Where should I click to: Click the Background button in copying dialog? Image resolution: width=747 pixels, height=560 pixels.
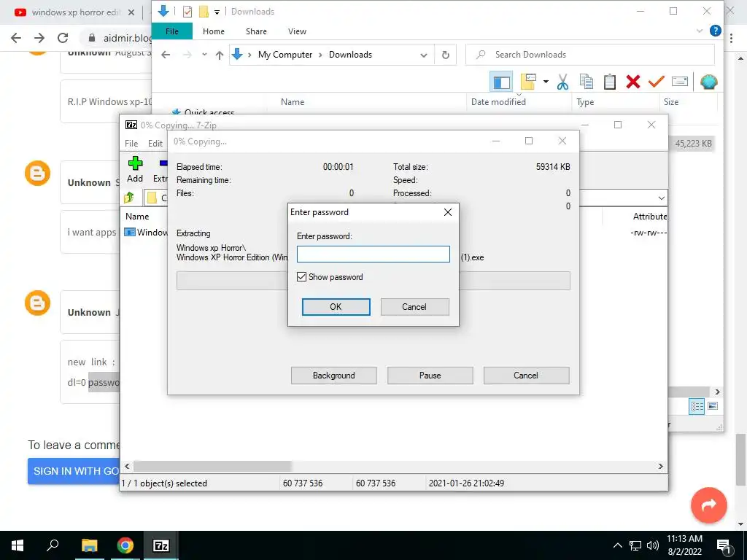point(334,376)
